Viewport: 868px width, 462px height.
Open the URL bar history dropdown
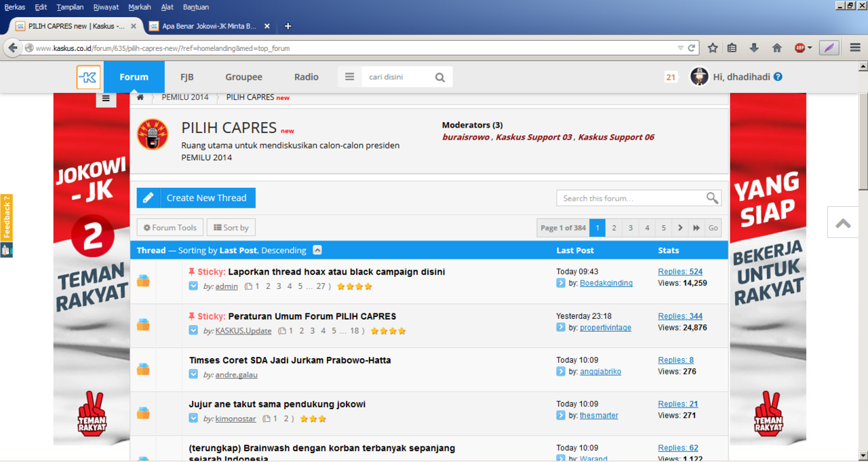pos(680,48)
